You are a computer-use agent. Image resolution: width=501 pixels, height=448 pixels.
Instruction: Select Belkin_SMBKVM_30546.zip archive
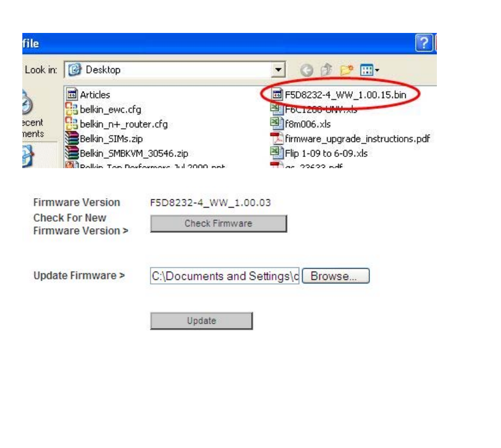click(x=126, y=153)
